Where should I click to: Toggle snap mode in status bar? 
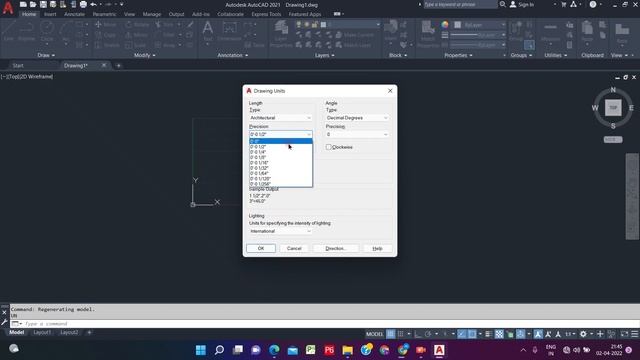tap(400, 334)
